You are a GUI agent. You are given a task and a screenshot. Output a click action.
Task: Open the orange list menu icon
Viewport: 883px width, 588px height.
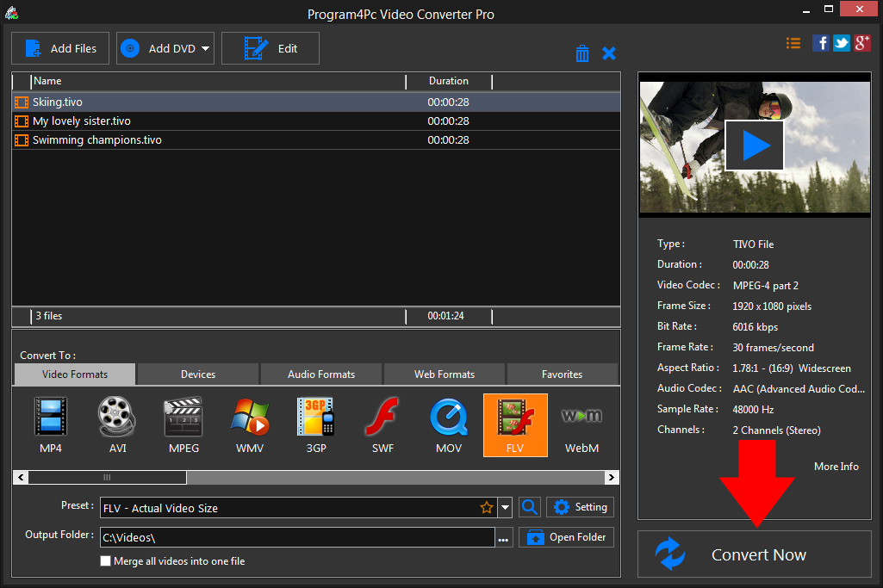point(793,43)
